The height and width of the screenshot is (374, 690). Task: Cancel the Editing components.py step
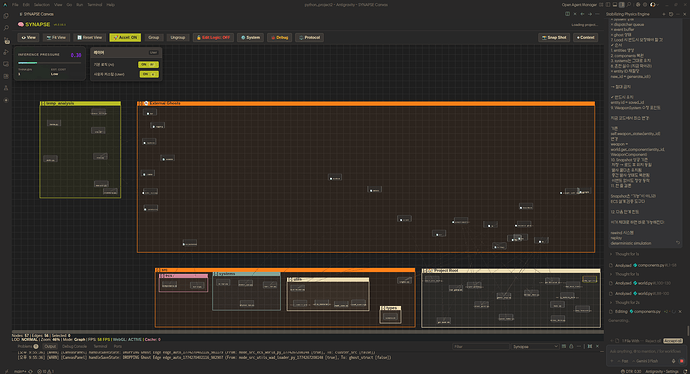[x=680, y=312]
